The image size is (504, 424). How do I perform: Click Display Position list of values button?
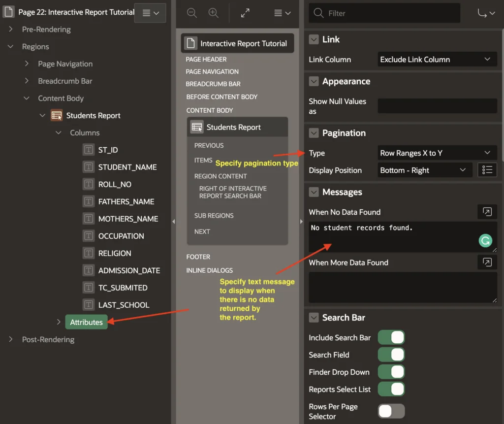coord(487,170)
